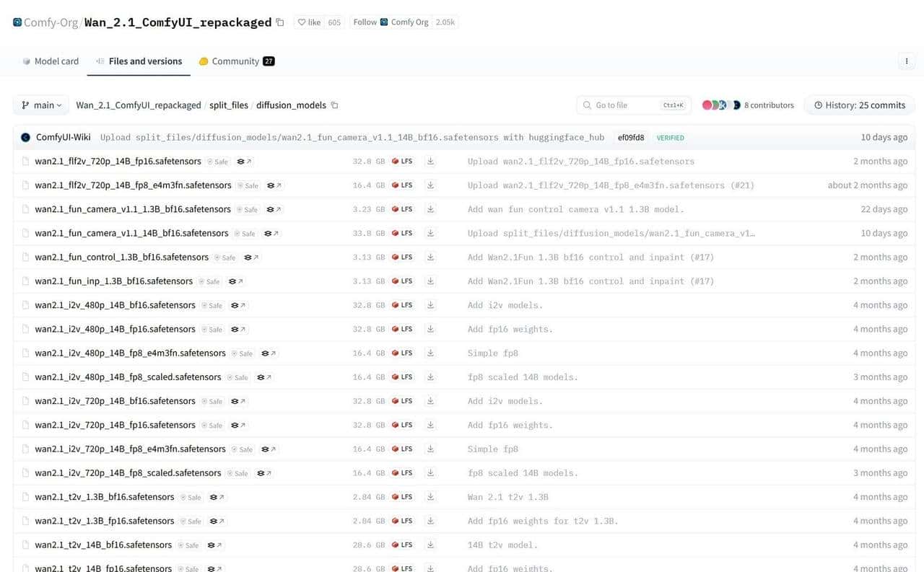Screen dimensions: 924x572
Task: Copy the diffusion_models folder path
Action: pos(334,105)
